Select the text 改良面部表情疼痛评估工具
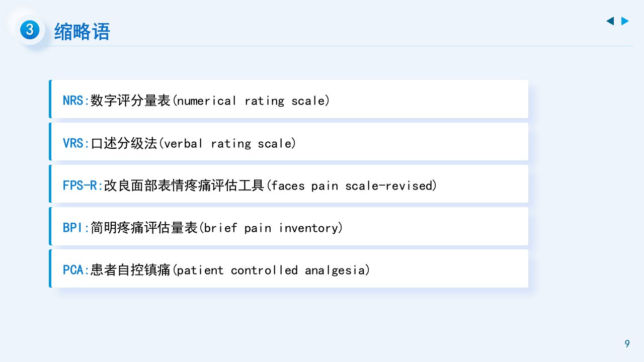The width and height of the screenshot is (644, 362). (184, 186)
